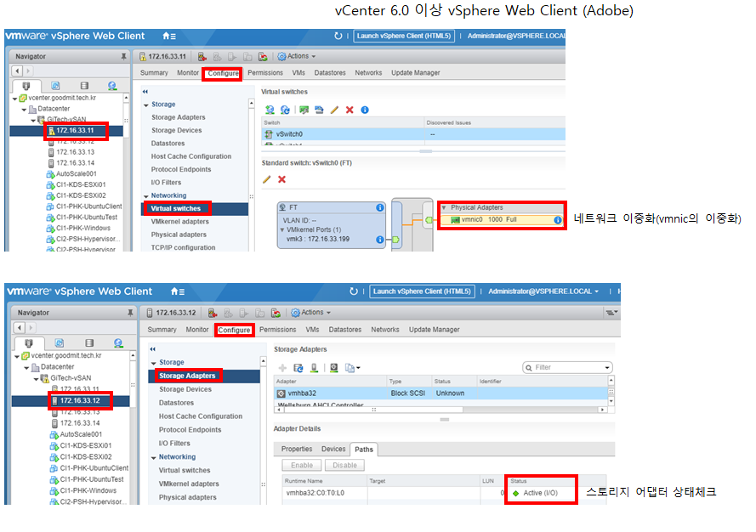Open Filter dropdown arrow in Storage Adapters
The image size is (756, 532).
[607, 368]
